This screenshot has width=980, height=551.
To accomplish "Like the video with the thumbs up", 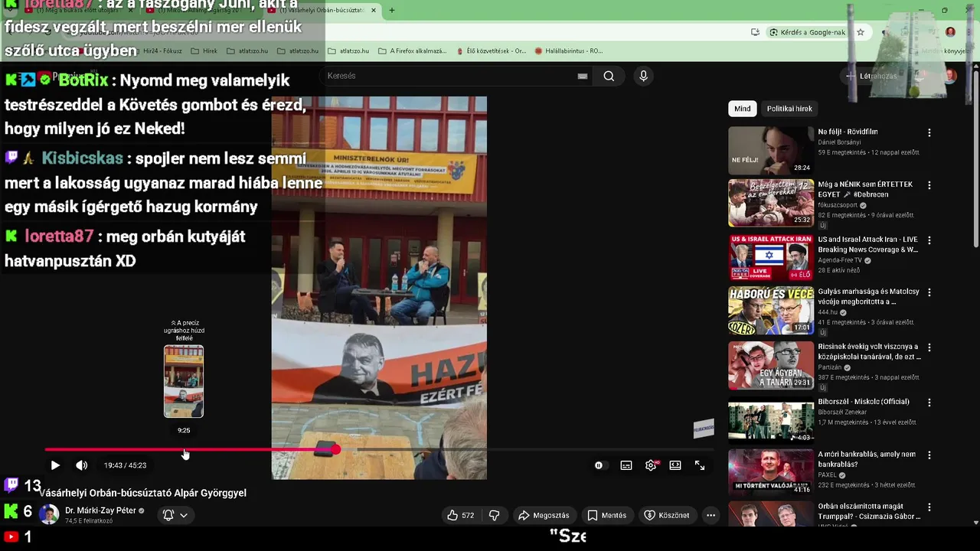I will [x=461, y=515].
